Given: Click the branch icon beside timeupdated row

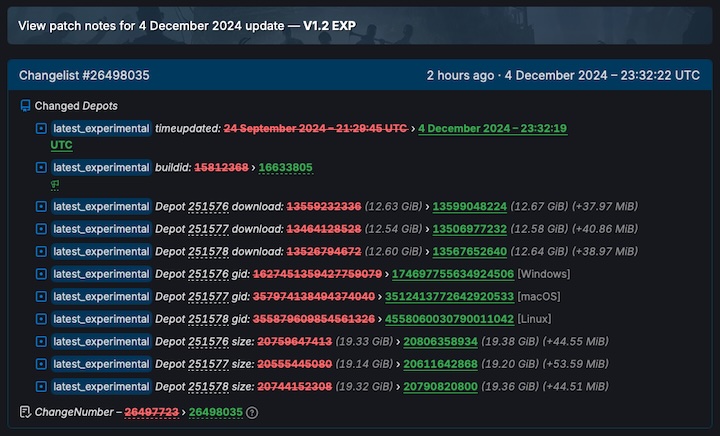Looking at the screenshot, I should [x=41, y=129].
